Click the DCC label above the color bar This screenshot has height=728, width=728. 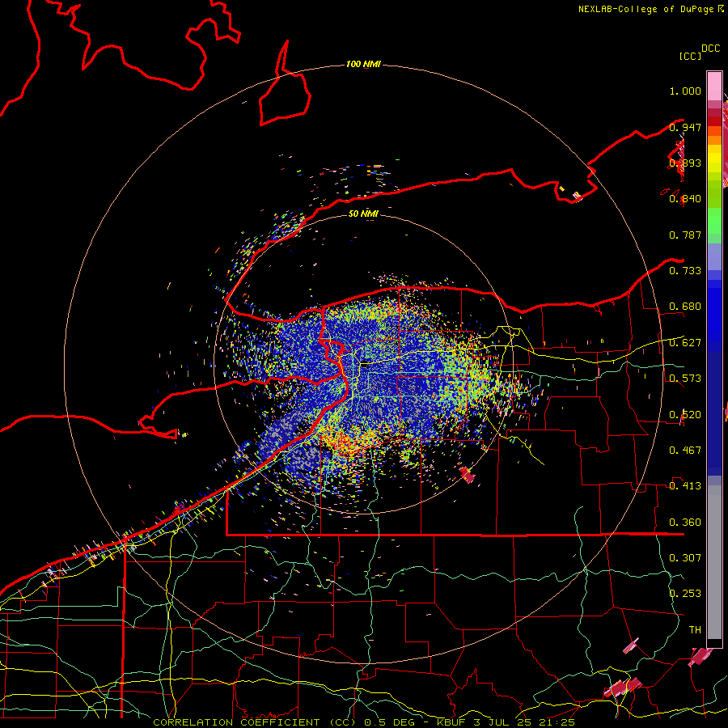[x=710, y=48]
